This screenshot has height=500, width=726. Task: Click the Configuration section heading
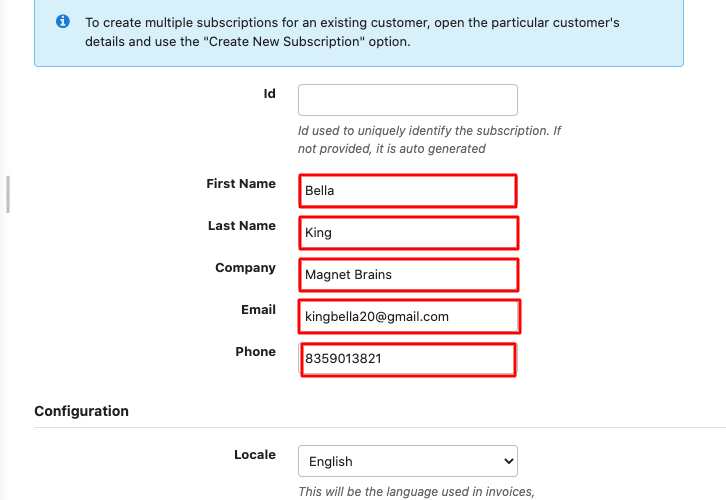coord(81,411)
